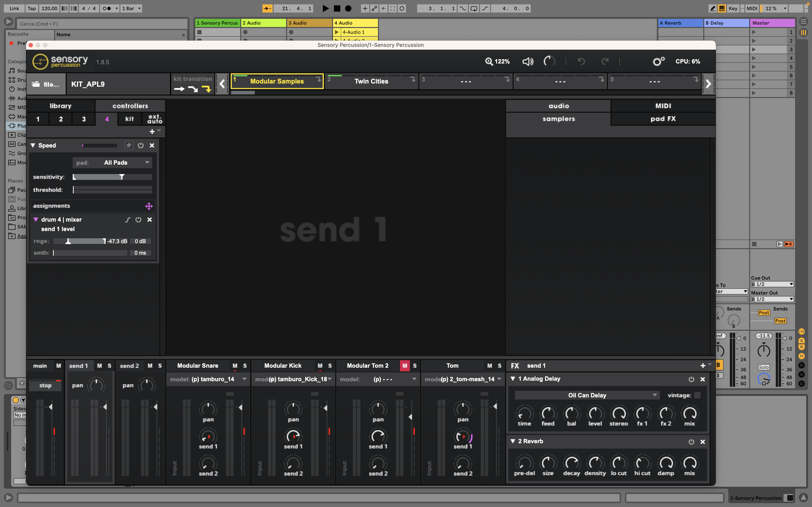Click the zoom magnifier icon

[x=489, y=61]
